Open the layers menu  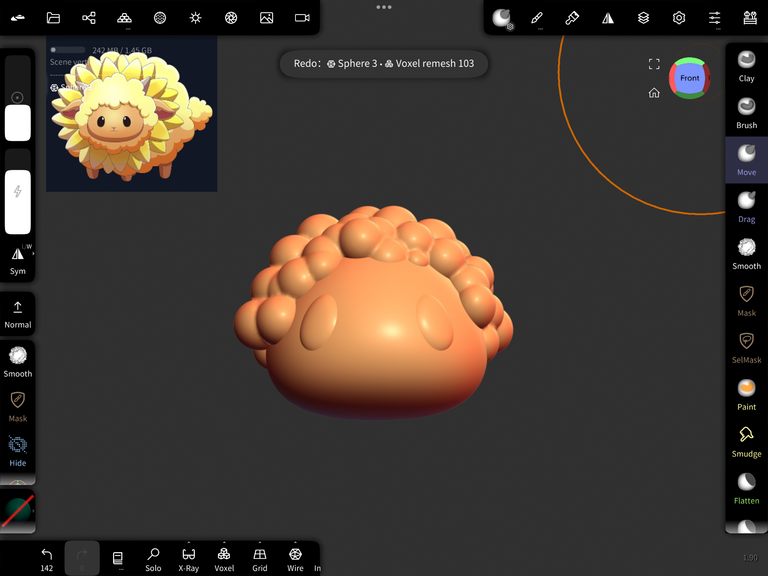pyautogui.click(x=643, y=18)
